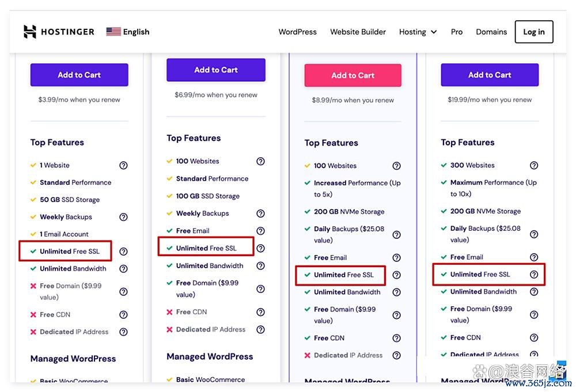The image size is (576, 392).
Task: Open Free Domain help in $3.99/mo plan
Action: 123,292
